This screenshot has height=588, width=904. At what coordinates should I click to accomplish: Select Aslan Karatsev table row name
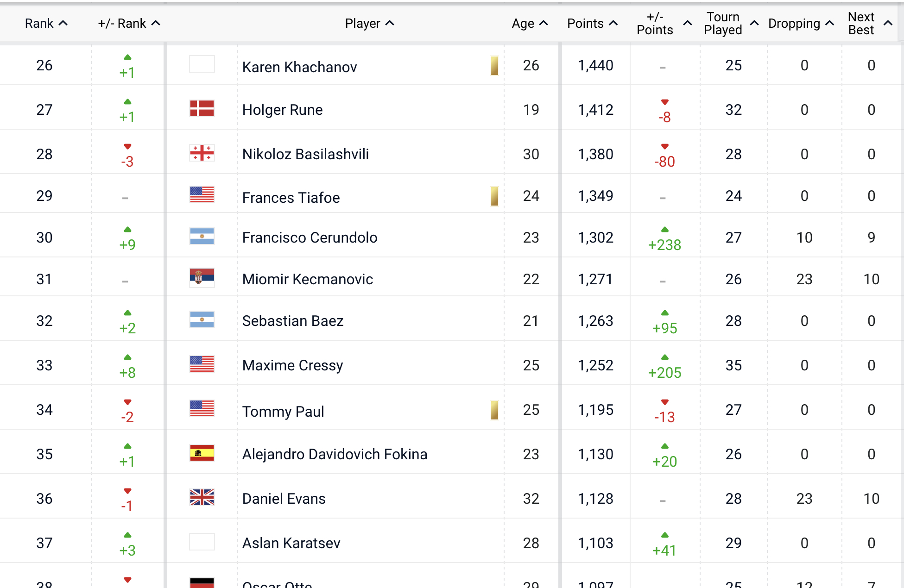[291, 543]
